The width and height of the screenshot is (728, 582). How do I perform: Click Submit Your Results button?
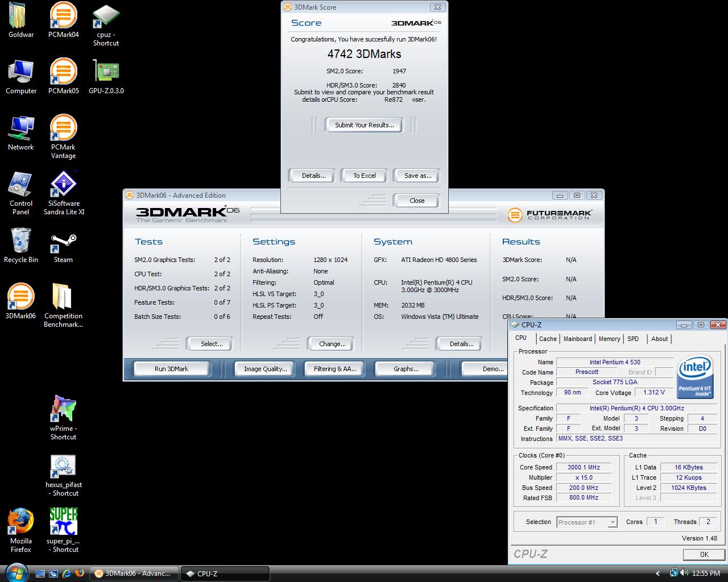(x=364, y=125)
